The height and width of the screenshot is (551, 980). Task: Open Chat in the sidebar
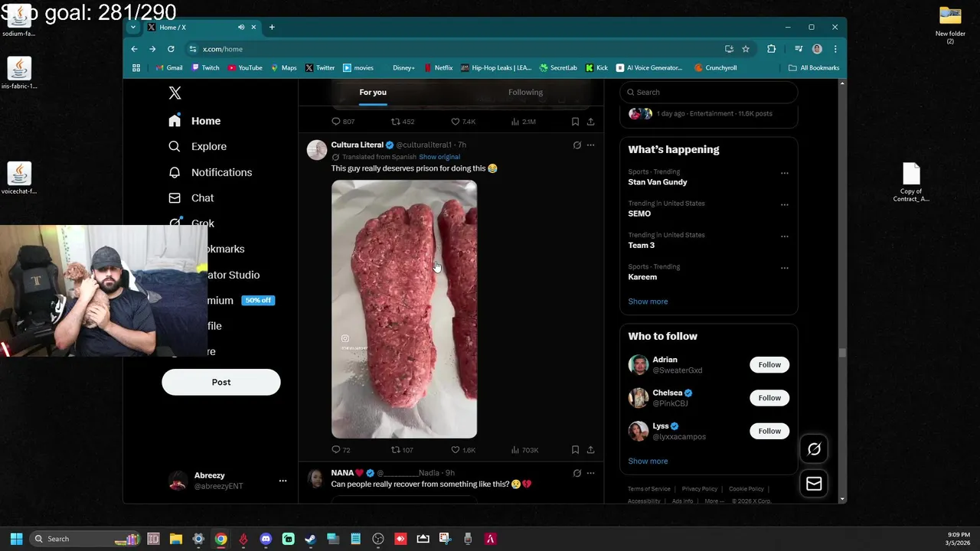click(191, 197)
